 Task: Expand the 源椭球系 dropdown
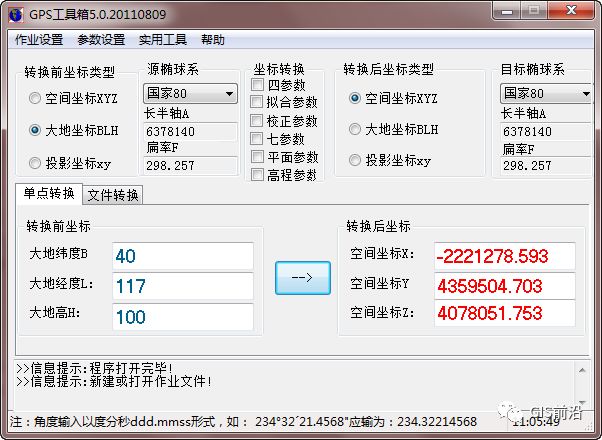pos(190,93)
